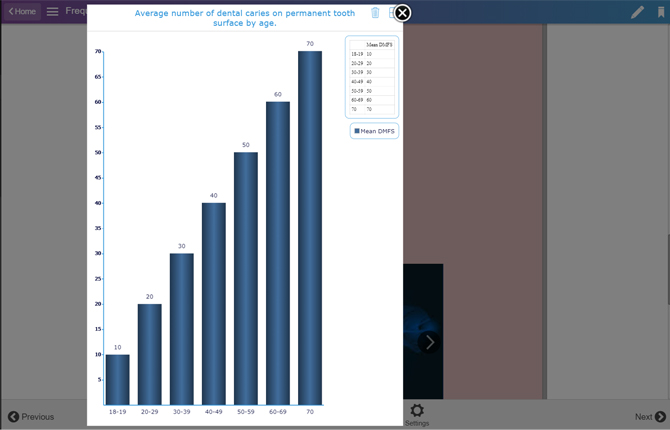Select the 60-69 bar in chart
The height and width of the screenshot is (430, 670).
click(x=278, y=253)
